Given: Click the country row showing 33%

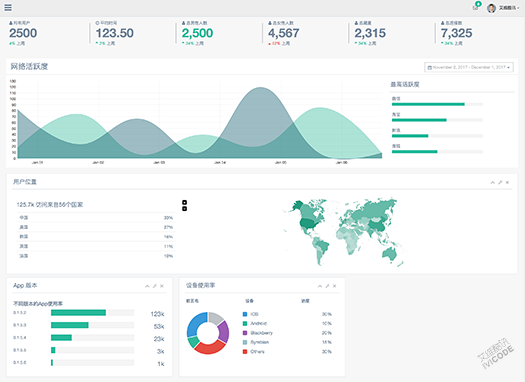Looking at the screenshot, I should click(96, 218).
